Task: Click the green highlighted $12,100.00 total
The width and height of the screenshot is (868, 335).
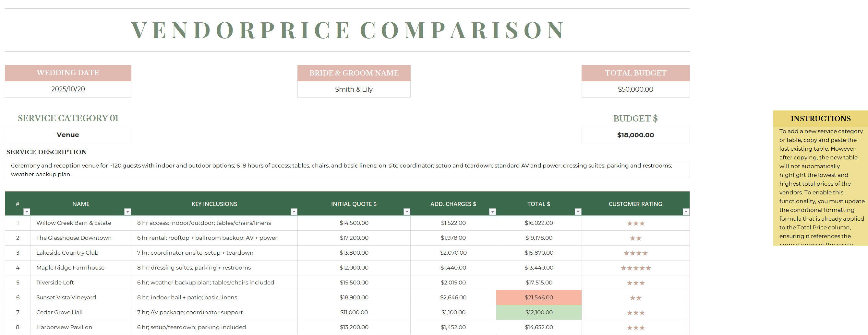Action: pos(539,312)
